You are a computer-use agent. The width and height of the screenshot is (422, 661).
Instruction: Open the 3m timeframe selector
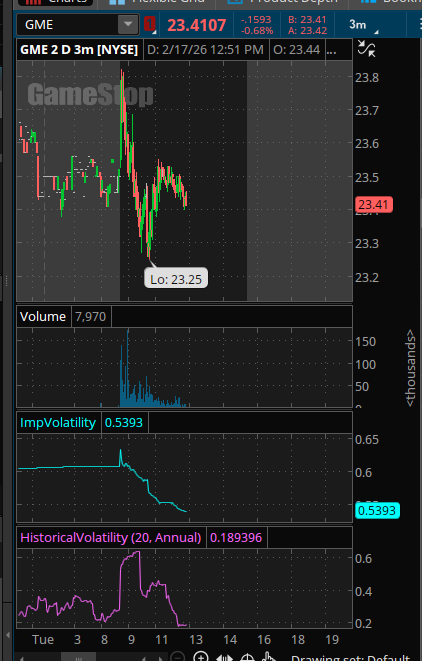(363, 25)
